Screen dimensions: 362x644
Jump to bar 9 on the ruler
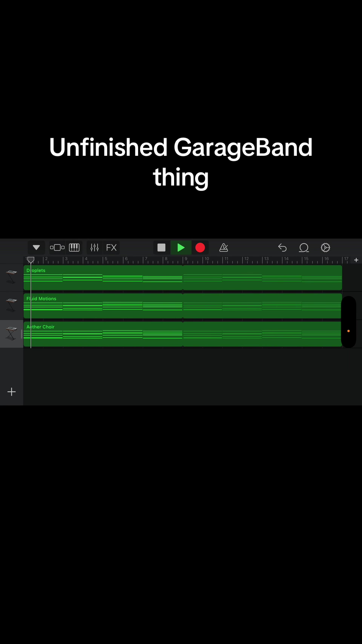tap(186, 259)
